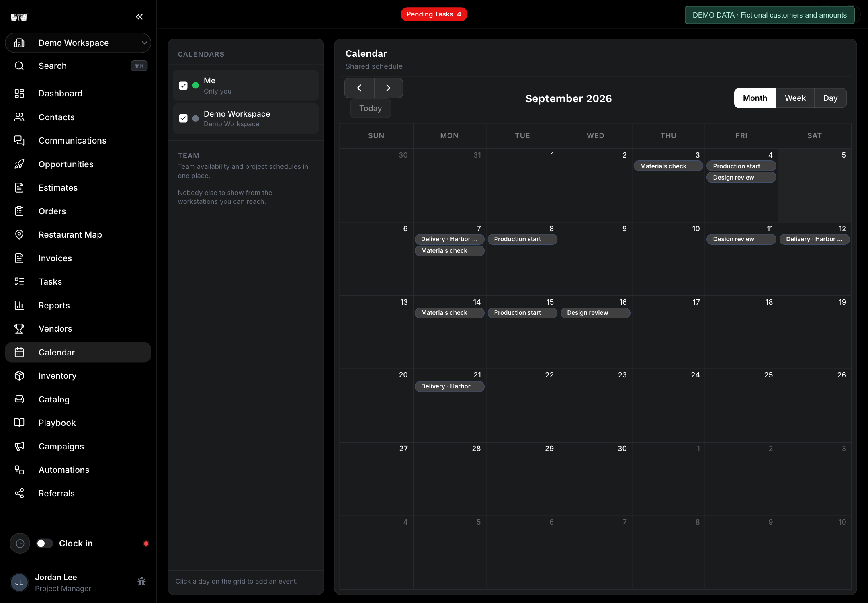The height and width of the screenshot is (603, 868).
Task: Open Invoices in the sidebar menu
Action: (78, 258)
